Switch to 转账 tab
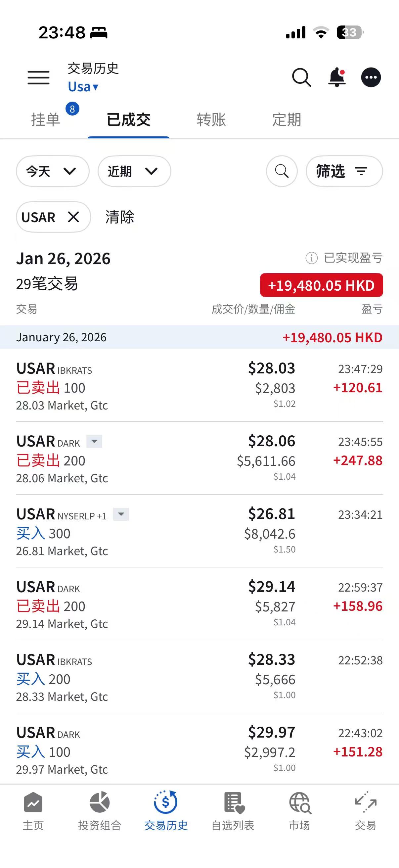The height and width of the screenshot is (868, 399). 211,120
